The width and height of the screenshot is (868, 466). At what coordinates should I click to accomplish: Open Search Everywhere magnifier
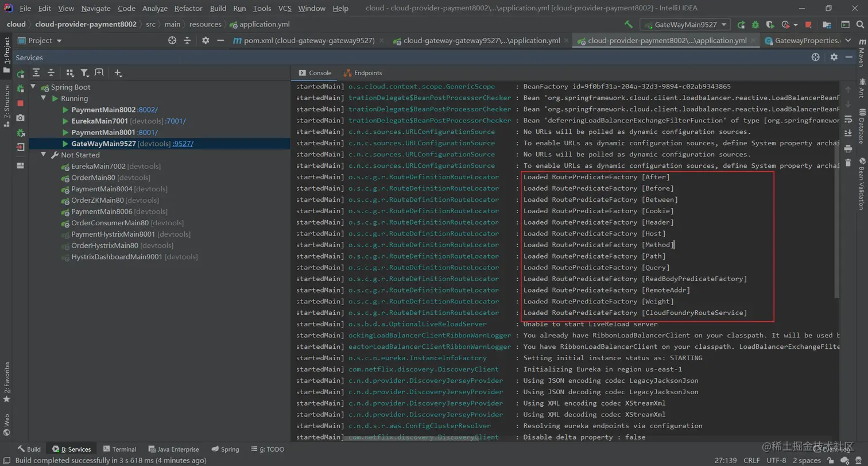coord(860,25)
